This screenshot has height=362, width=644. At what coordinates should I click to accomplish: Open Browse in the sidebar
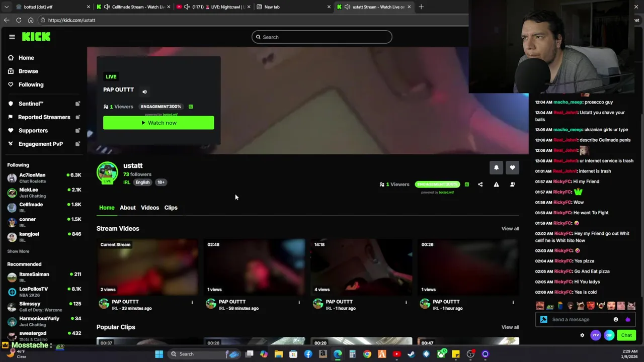point(28,71)
